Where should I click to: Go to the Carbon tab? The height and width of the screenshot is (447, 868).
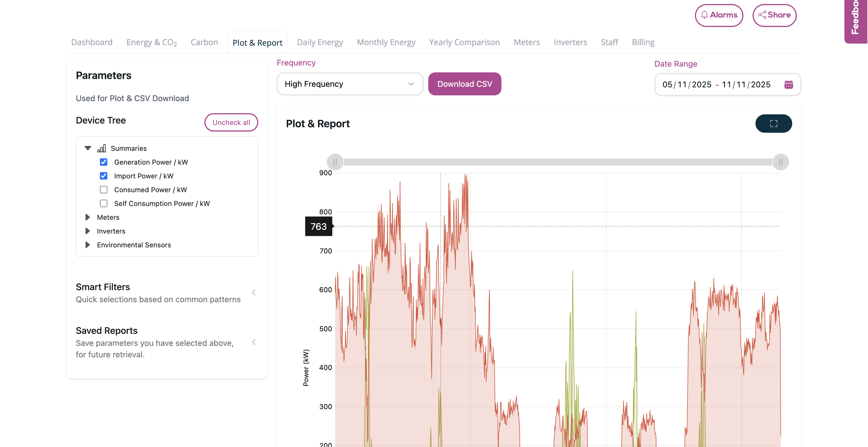tap(204, 42)
